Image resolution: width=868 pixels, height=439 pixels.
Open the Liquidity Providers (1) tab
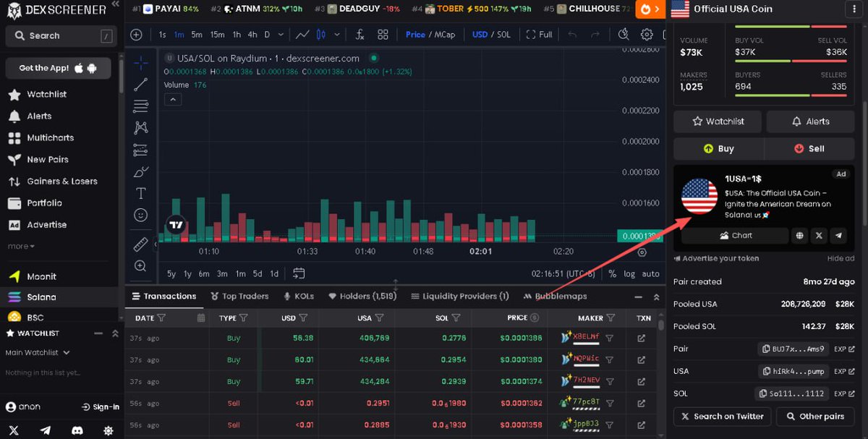tap(460, 297)
